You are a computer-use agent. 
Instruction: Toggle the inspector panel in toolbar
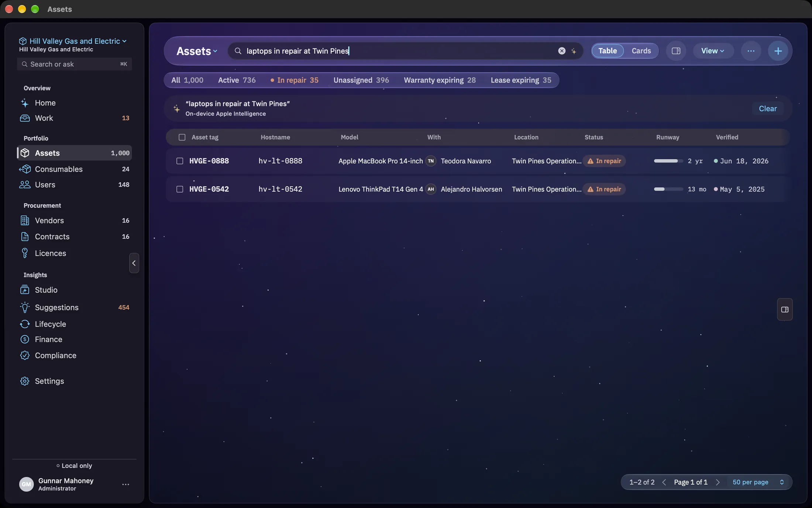tap(676, 51)
